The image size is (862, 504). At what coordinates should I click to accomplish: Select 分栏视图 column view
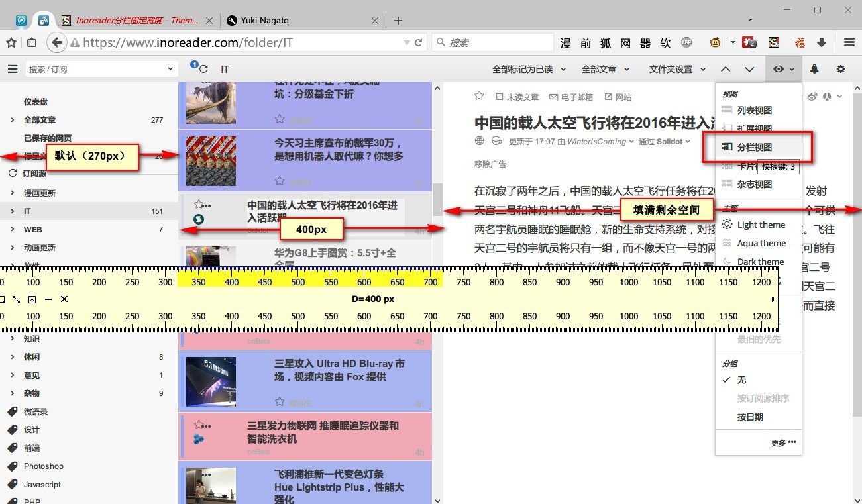[x=754, y=148]
